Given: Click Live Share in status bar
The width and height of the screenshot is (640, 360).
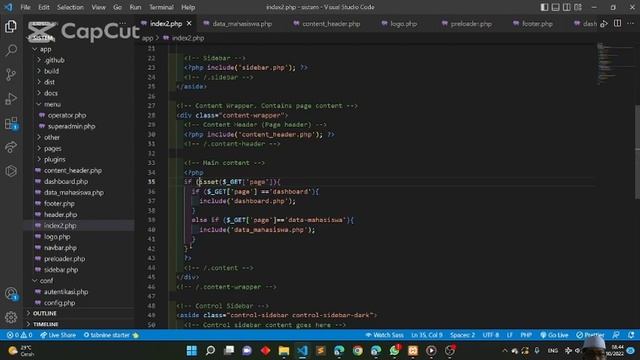Looking at the screenshot, I should point(58,335).
